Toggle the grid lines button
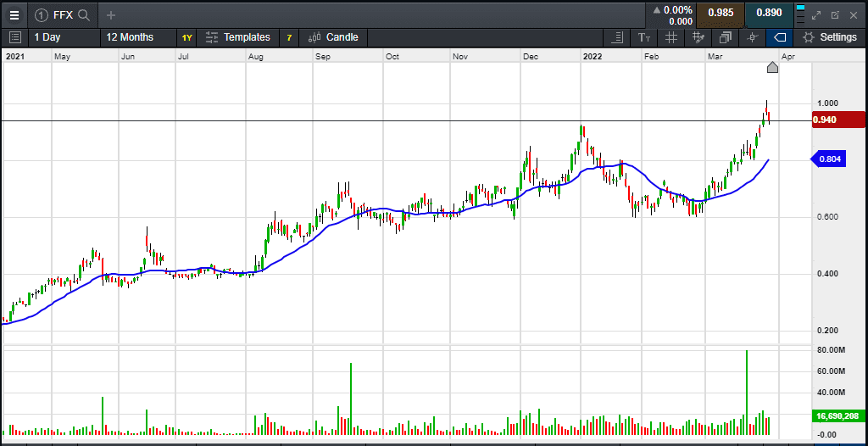This screenshot has width=868, height=446. click(671, 37)
